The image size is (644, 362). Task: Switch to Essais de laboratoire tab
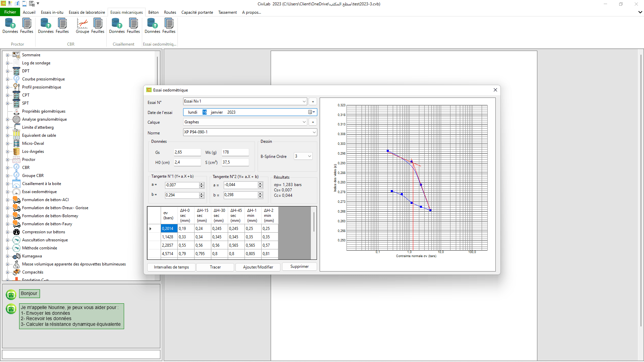[87, 12]
